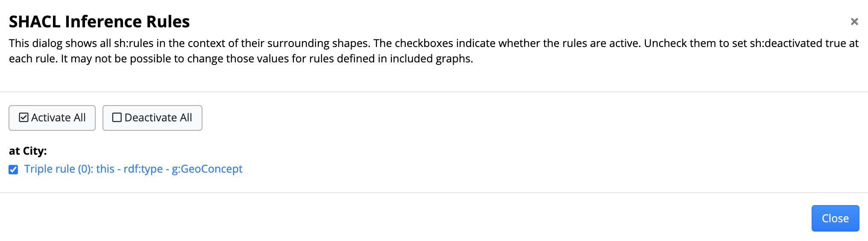Click g:GeoConcept in the rule link
The image size is (868, 241).
tap(207, 169)
